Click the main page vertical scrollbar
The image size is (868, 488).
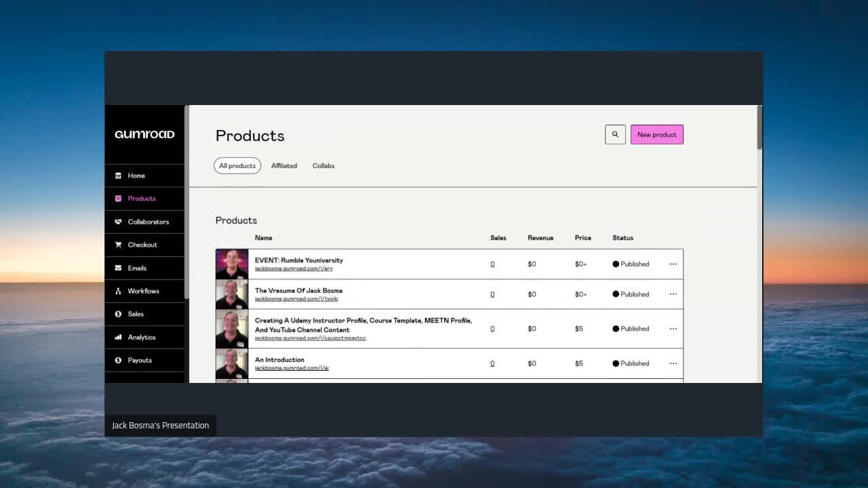coord(759,128)
